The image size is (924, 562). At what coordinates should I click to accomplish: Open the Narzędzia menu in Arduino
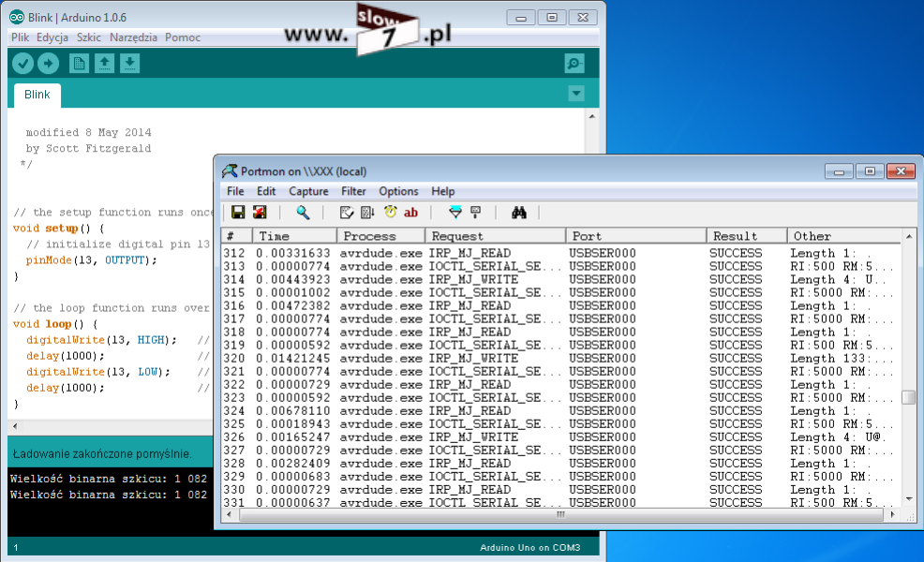(133, 37)
